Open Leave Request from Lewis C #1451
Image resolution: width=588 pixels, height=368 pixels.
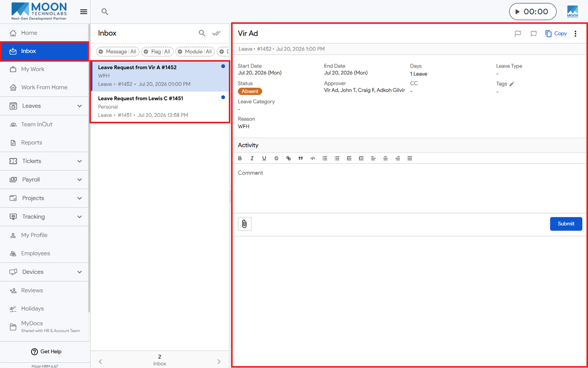[160, 107]
